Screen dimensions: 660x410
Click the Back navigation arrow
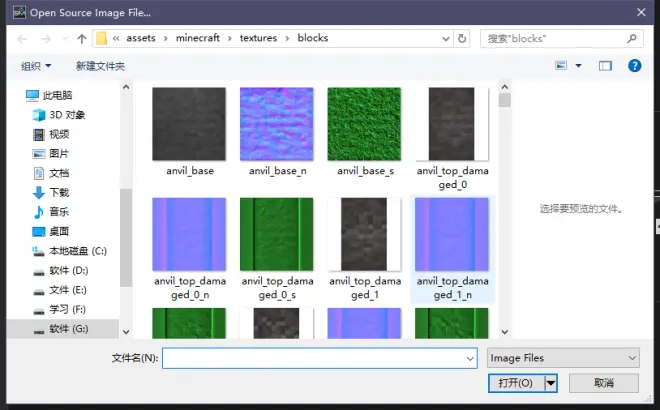point(22,39)
